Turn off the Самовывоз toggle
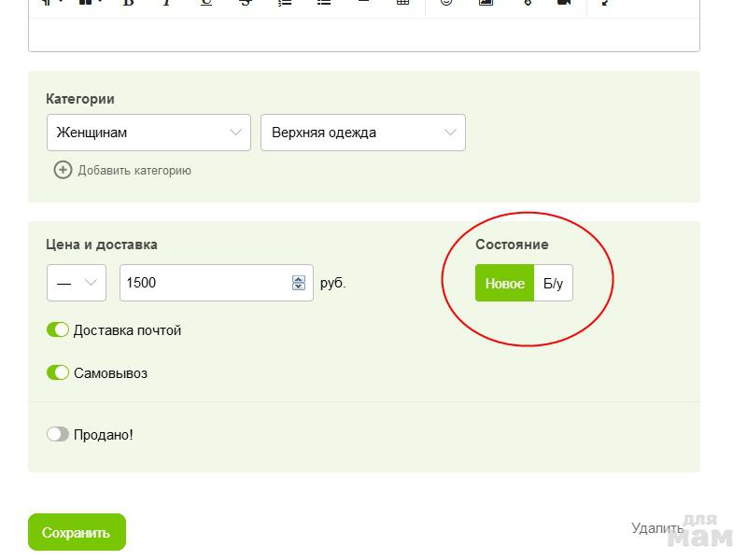This screenshot has height=560, width=747. coord(58,373)
